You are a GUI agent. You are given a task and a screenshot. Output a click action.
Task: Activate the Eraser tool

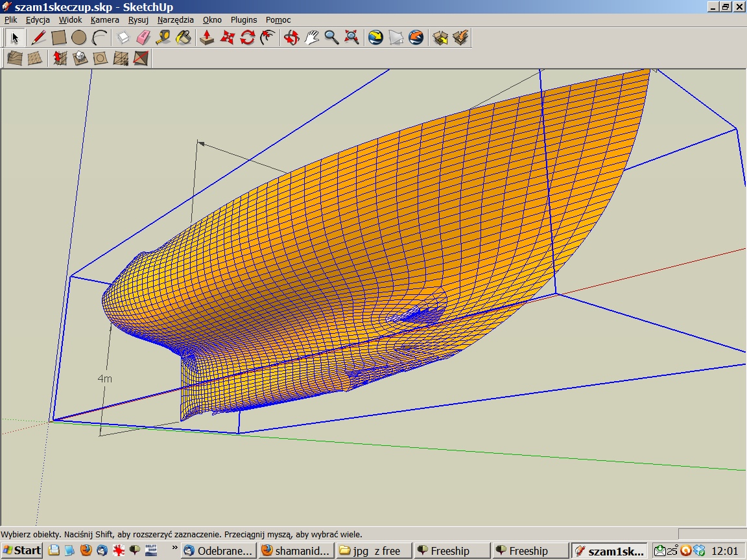143,38
